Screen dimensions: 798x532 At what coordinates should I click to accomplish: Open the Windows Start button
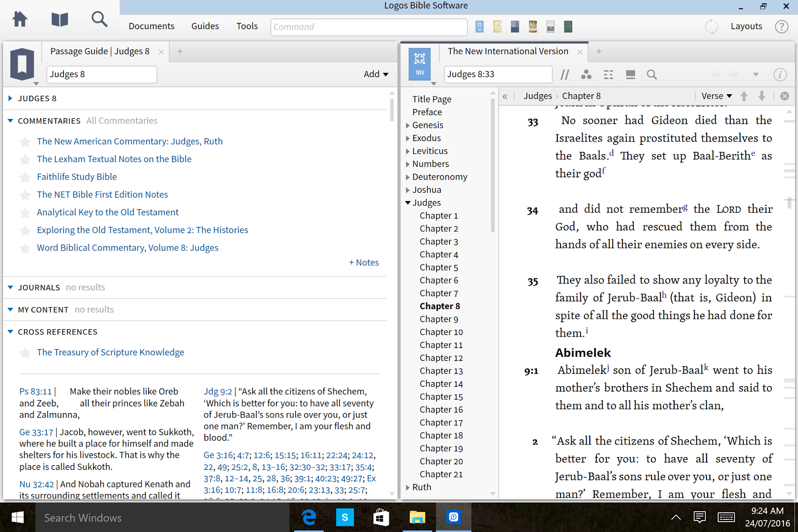(x=18, y=518)
